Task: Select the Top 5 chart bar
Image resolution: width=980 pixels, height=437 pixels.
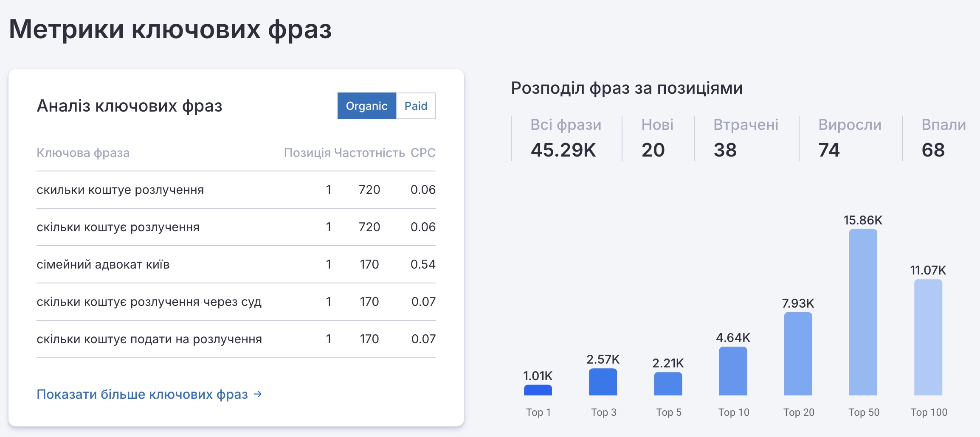Action: point(668,384)
